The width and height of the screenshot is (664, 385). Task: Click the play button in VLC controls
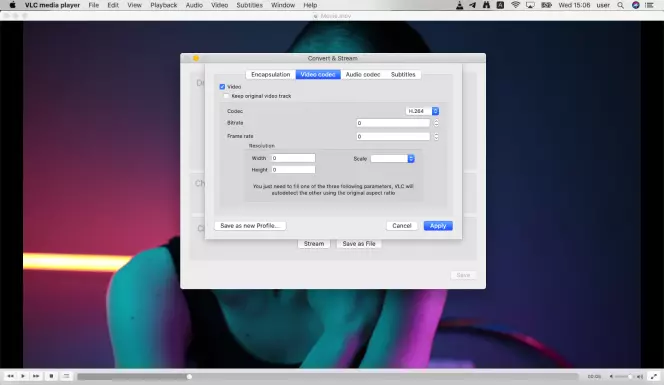23,376
